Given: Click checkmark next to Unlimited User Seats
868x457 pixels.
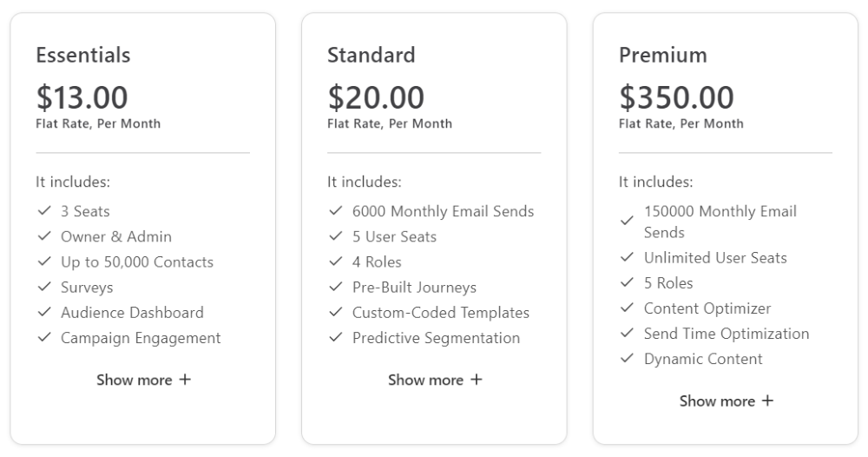Looking at the screenshot, I should point(627,257).
